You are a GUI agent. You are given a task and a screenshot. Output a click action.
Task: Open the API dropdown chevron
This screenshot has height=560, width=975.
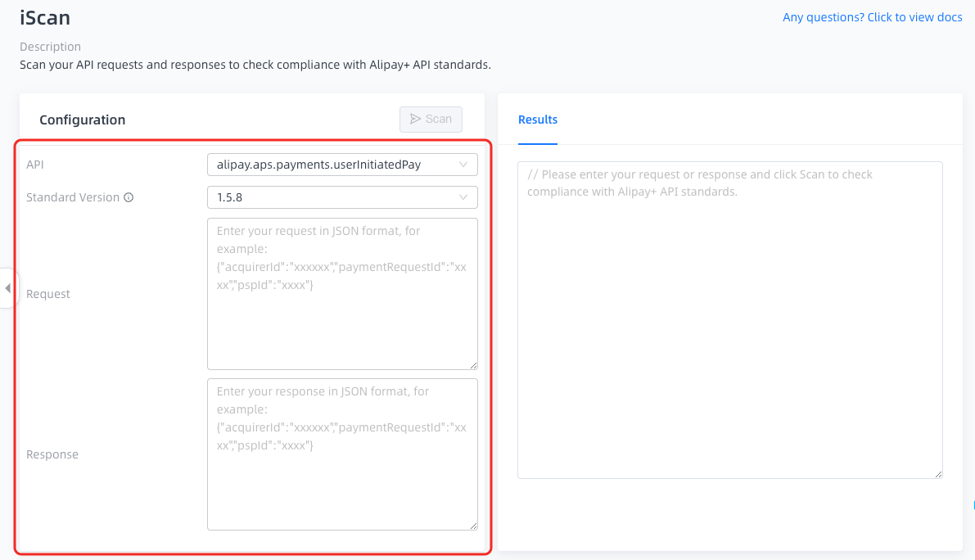[463, 165]
